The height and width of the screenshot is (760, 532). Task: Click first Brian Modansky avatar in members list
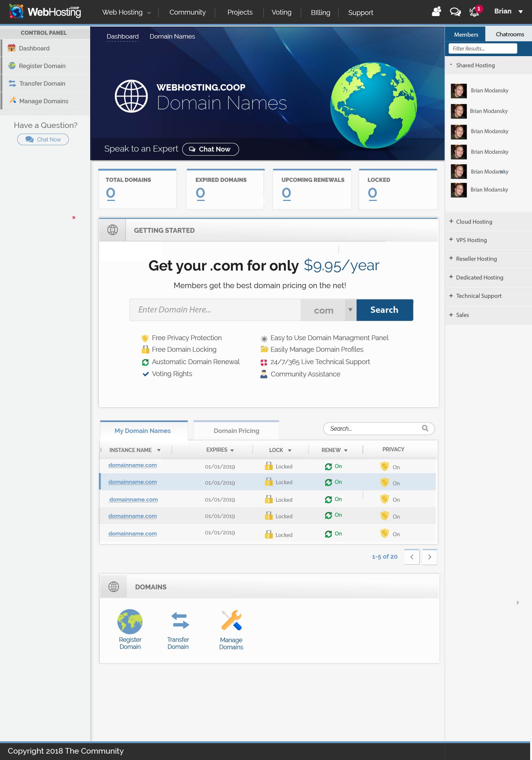[459, 91]
